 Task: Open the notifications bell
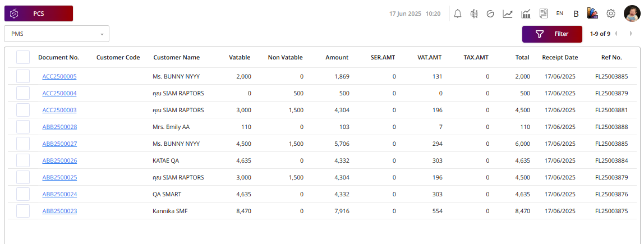pos(458,13)
